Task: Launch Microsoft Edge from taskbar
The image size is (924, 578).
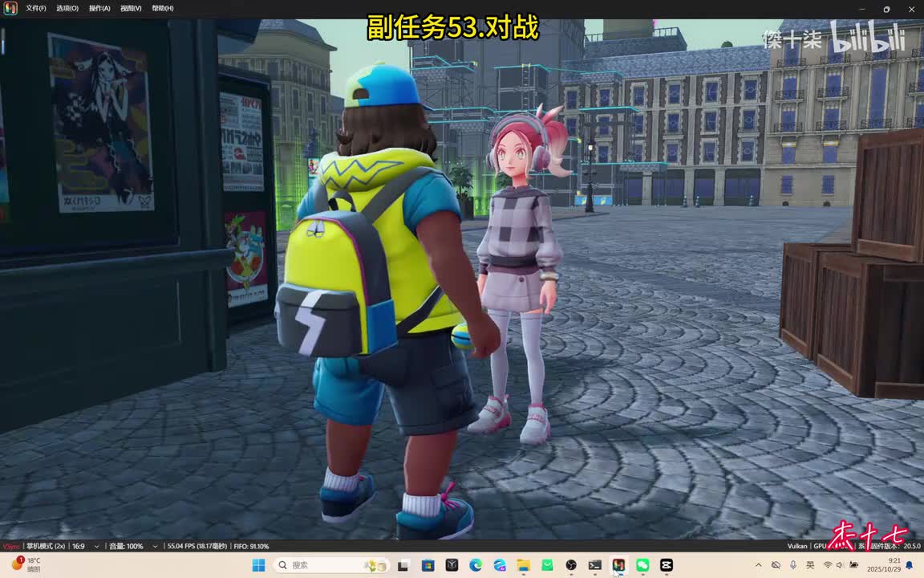Action: click(x=476, y=565)
